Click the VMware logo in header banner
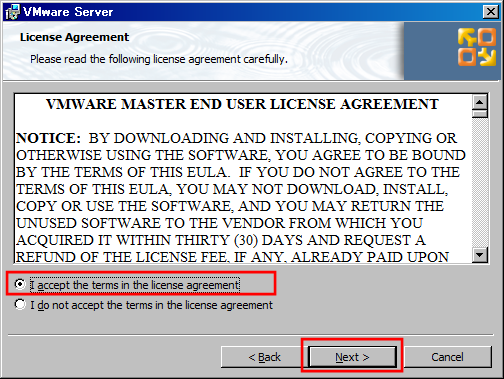The width and height of the screenshot is (504, 379). click(x=476, y=47)
